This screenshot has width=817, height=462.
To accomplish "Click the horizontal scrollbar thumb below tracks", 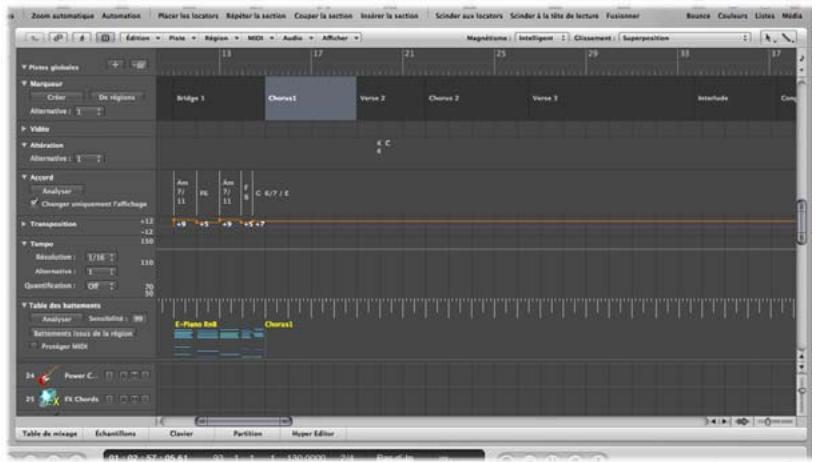I will pyautogui.click(x=243, y=421).
